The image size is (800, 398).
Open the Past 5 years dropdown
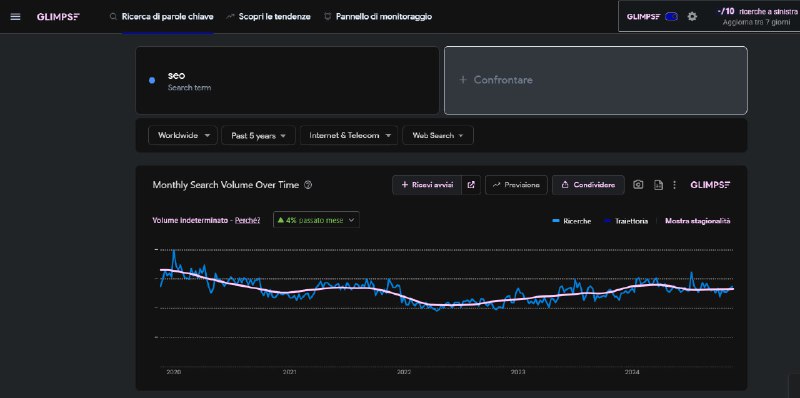click(258, 136)
